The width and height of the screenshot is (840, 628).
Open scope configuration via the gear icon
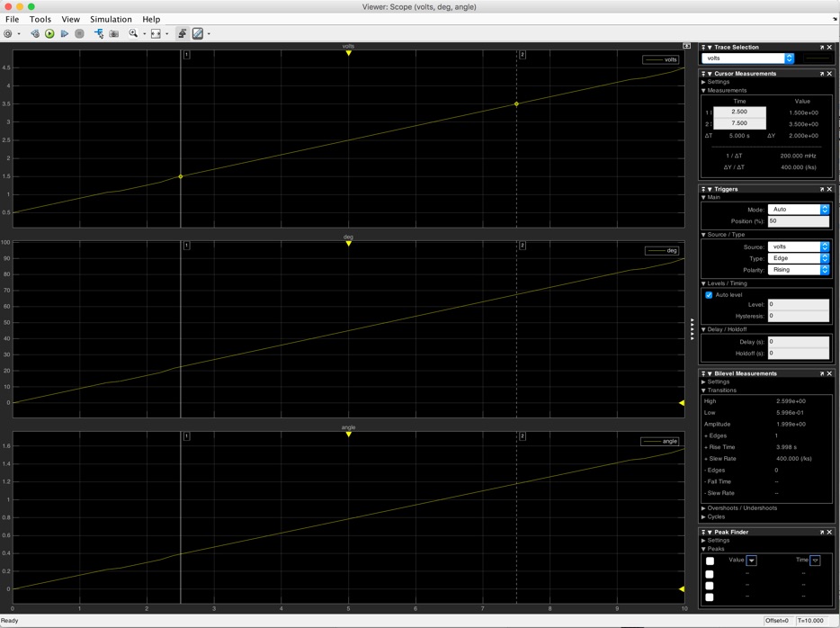coord(9,34)
